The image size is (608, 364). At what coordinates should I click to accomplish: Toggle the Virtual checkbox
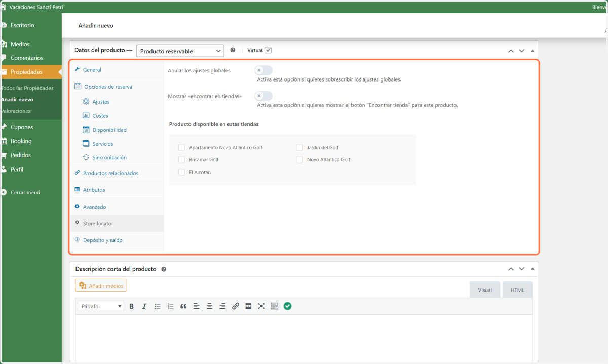[x=269, y=50]
